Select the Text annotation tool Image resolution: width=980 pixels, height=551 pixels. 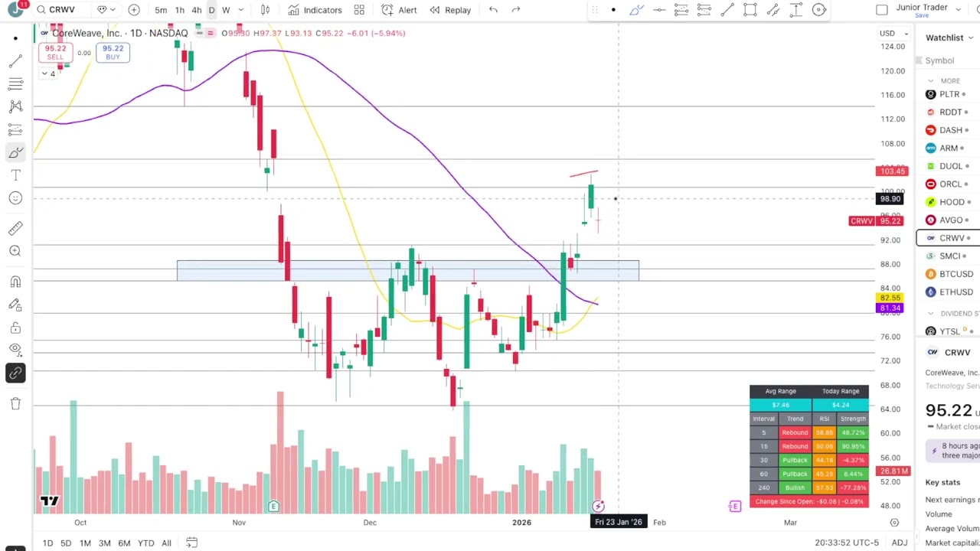pyautogui.click(x=15, y=175)
